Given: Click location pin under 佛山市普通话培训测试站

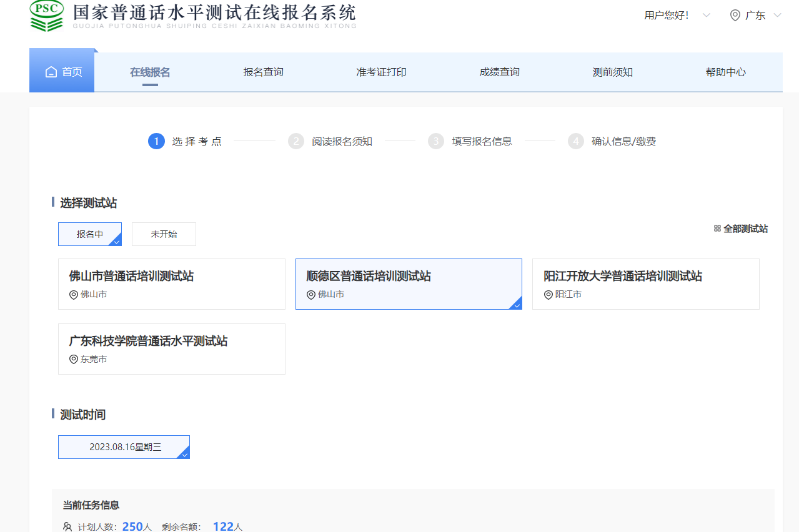Looking at the screenshot, I should tap(74, 295).
